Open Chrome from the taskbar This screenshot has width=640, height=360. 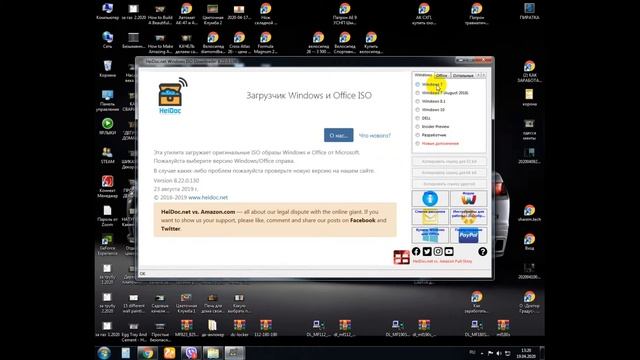[x=147, y=353]
